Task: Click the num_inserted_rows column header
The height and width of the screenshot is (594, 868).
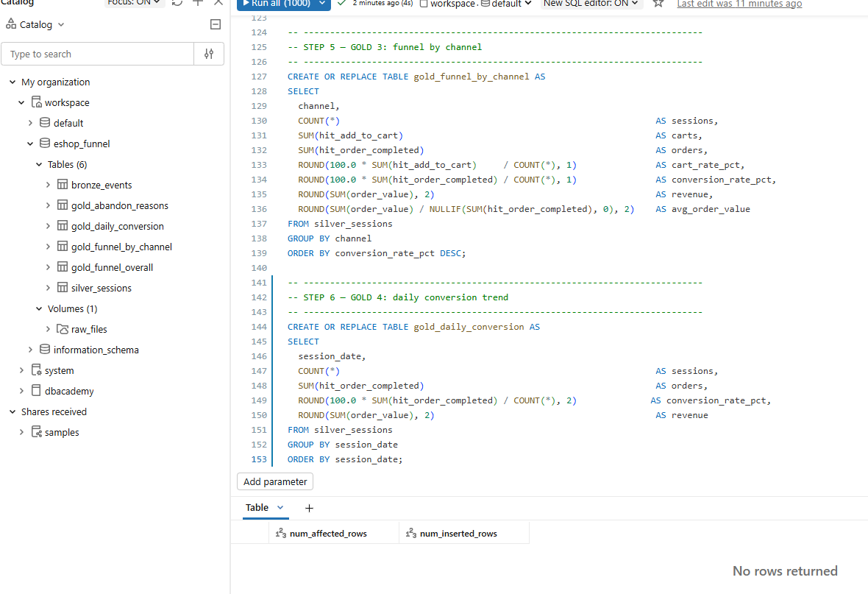Action: 464,533
